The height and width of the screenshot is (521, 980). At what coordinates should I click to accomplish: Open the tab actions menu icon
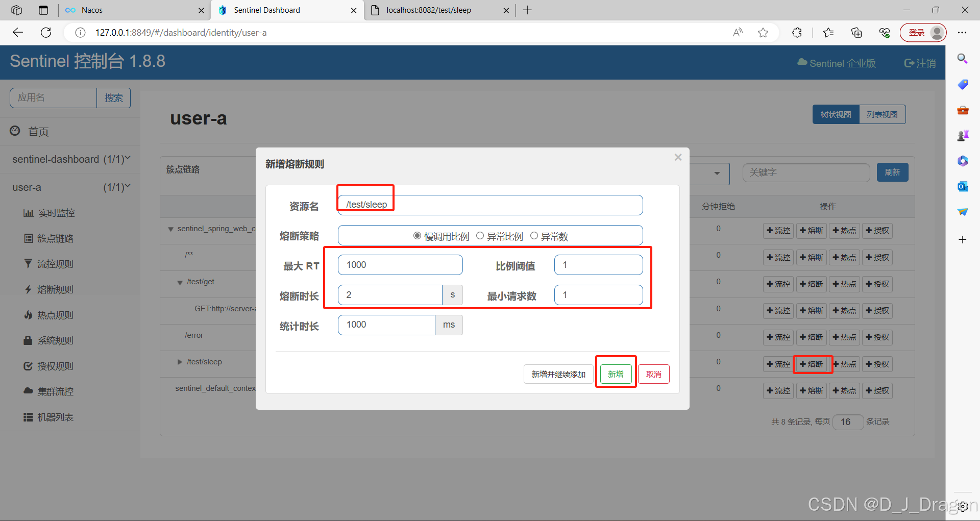tap(43, 10)
